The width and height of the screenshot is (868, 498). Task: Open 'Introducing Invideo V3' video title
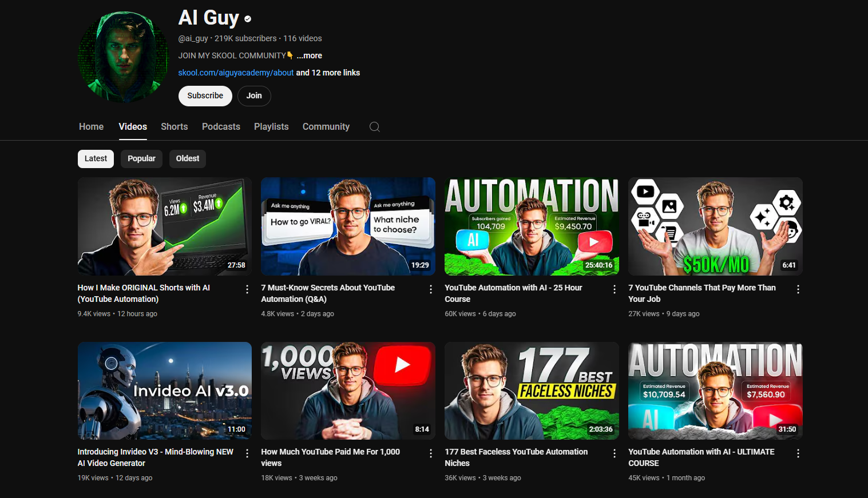156,457
